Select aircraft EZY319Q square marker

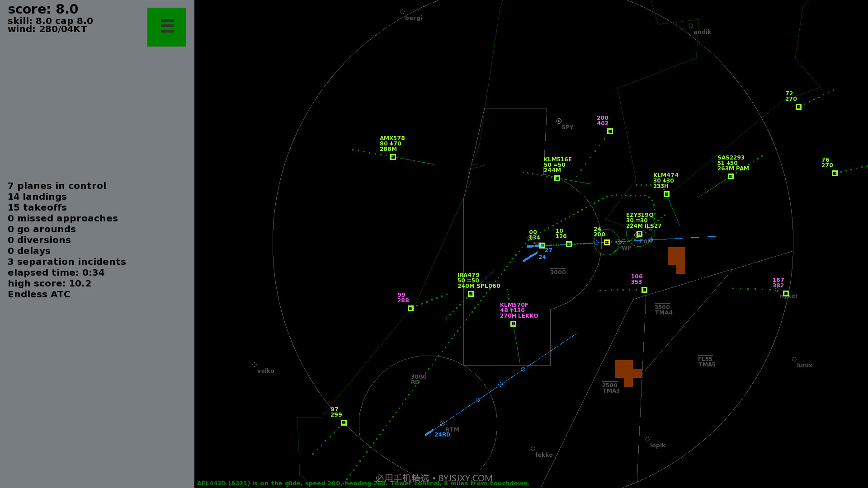click(639, 234)
